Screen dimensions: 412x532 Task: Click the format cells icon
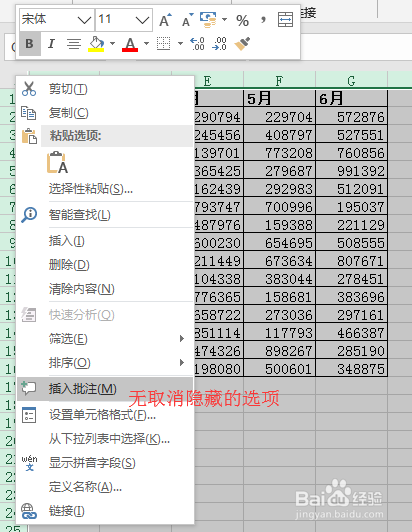(x=29, y=415)
